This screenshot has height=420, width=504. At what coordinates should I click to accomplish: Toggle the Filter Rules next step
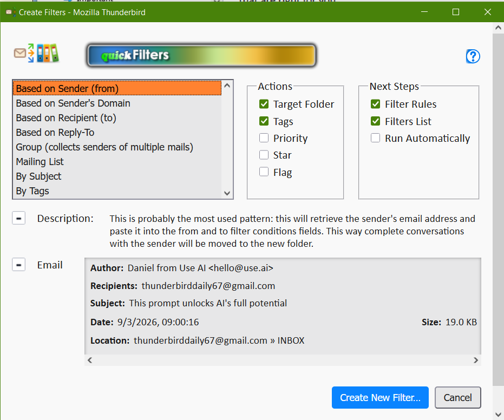(376, 104)
